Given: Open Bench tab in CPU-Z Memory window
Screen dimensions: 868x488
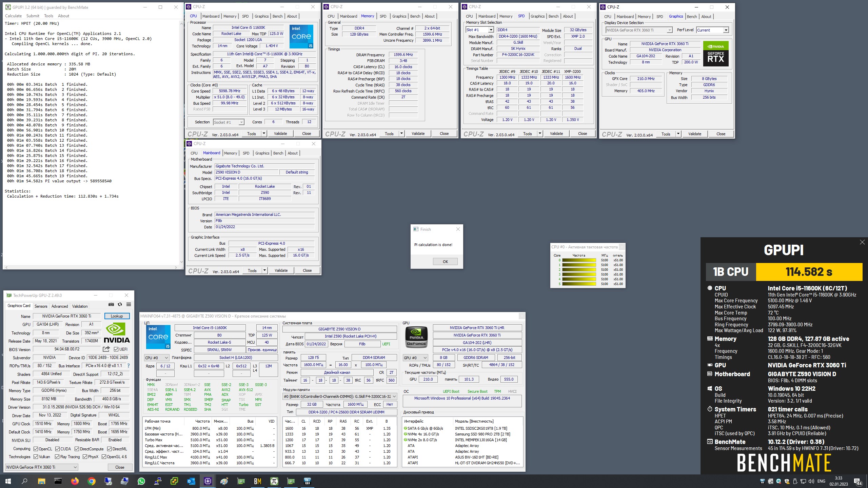Looking at the screenshot, I should (x=415, y=16).
